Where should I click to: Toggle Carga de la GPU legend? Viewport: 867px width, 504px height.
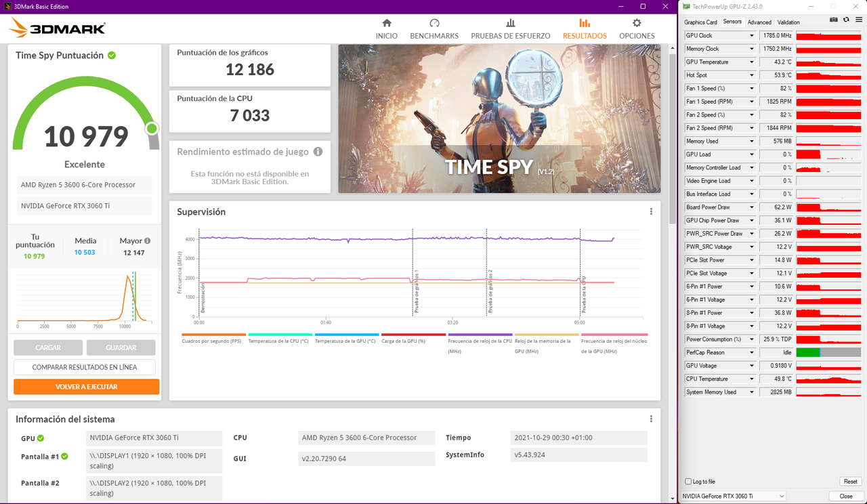(x=413, y=337)
